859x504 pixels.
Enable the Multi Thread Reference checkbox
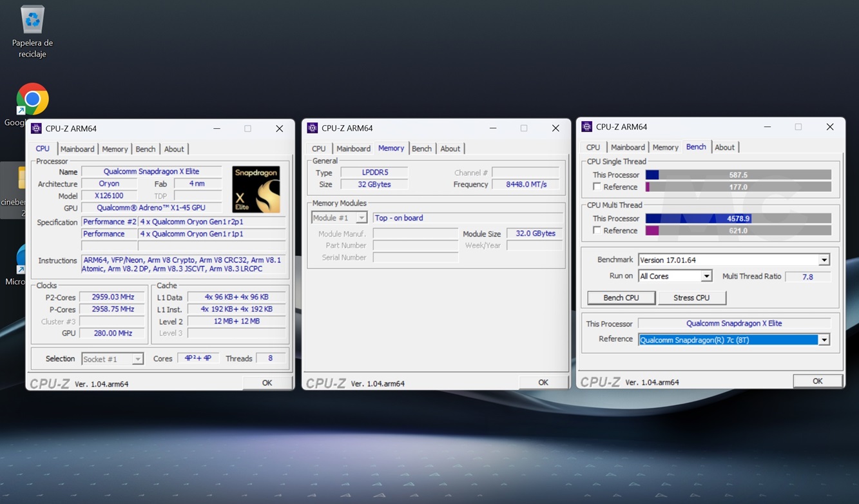pos(597,231)
